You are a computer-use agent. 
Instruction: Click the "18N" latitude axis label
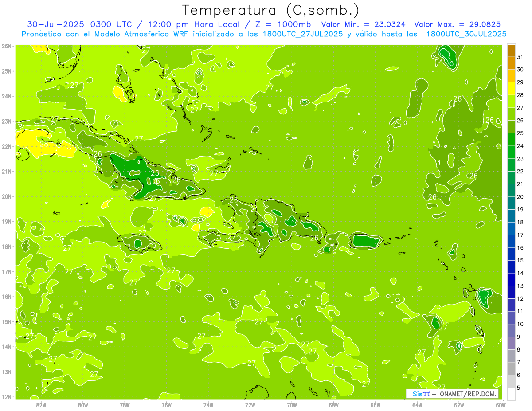(7, 247)
